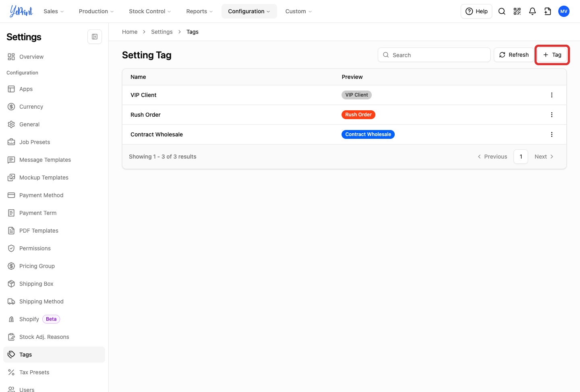Open General settings
This screenshot has height=392, width=580.
click(x=54, y=124)
